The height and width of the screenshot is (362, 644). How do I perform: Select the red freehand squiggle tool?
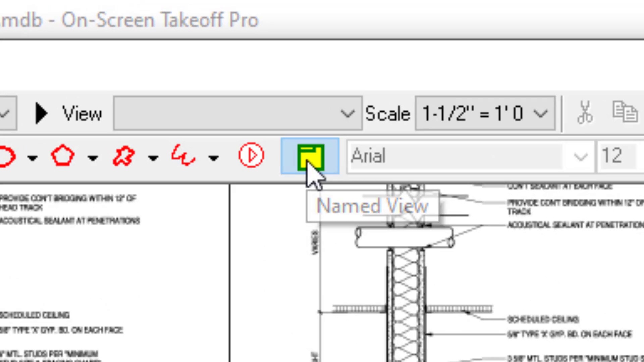pyautogui.click(x=183, y=156)
